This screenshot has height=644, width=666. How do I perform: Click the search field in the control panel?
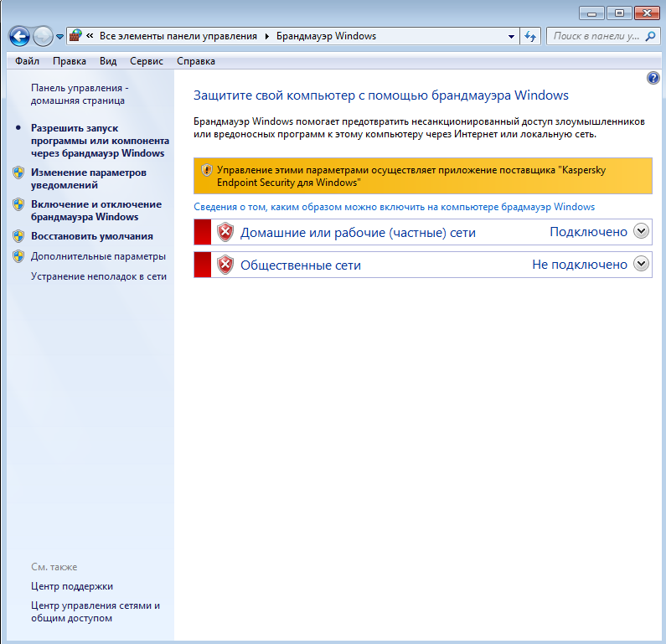(x=603, y=37)
